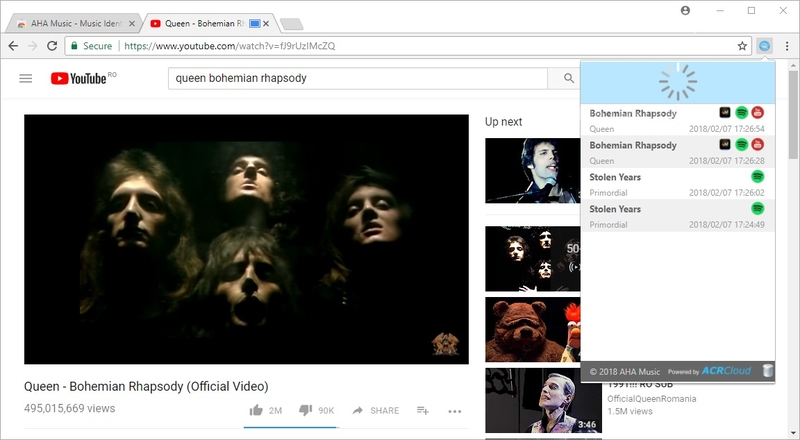Screen dimensions: 800x440
Task: Dislike the video with thumbs down
Action: click(305, 410)
